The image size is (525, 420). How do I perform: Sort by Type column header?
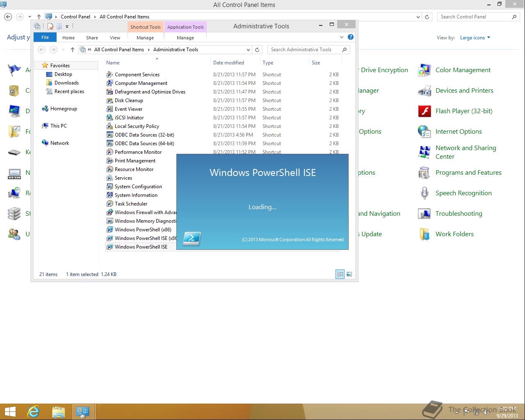268,63
